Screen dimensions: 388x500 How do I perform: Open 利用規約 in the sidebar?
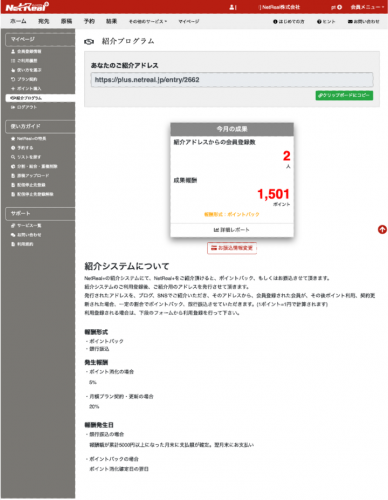[22, 244]
